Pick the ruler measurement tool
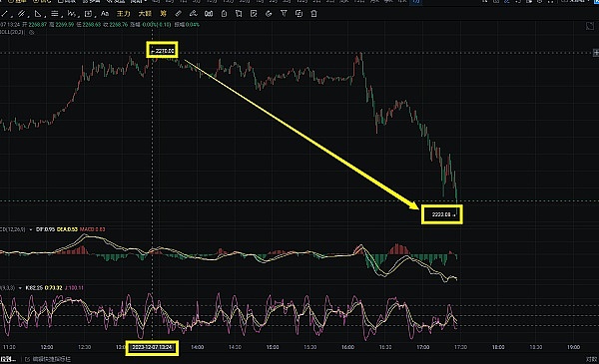The height and width of the screenshot is (364, 599). [178, 14]
